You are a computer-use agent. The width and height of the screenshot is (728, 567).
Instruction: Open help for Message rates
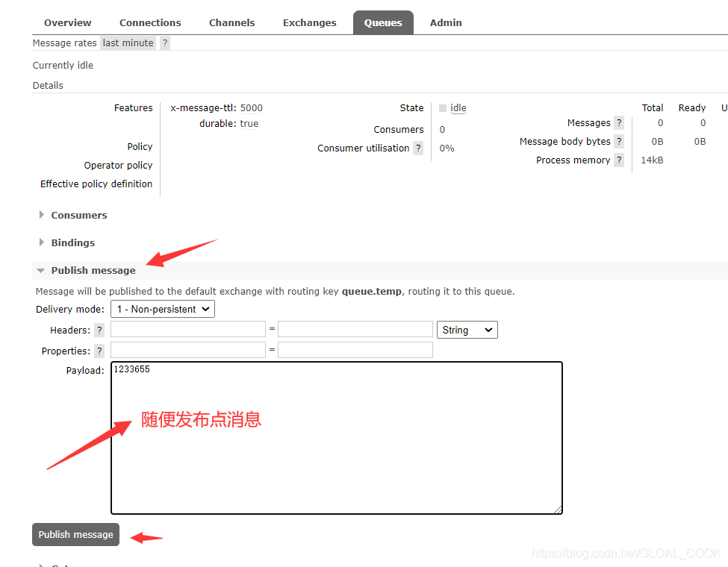point(165,43)
